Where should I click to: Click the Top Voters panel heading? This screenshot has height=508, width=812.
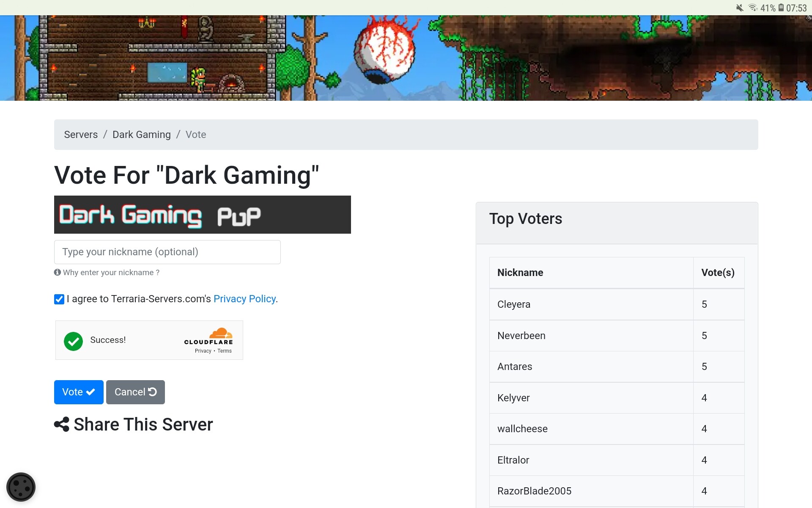click(526, 219)
